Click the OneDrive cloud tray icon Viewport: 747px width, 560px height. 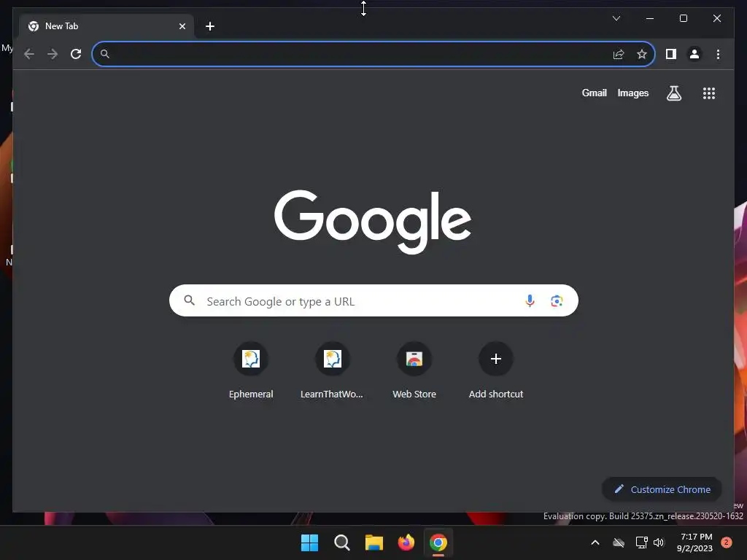[619, 542]
